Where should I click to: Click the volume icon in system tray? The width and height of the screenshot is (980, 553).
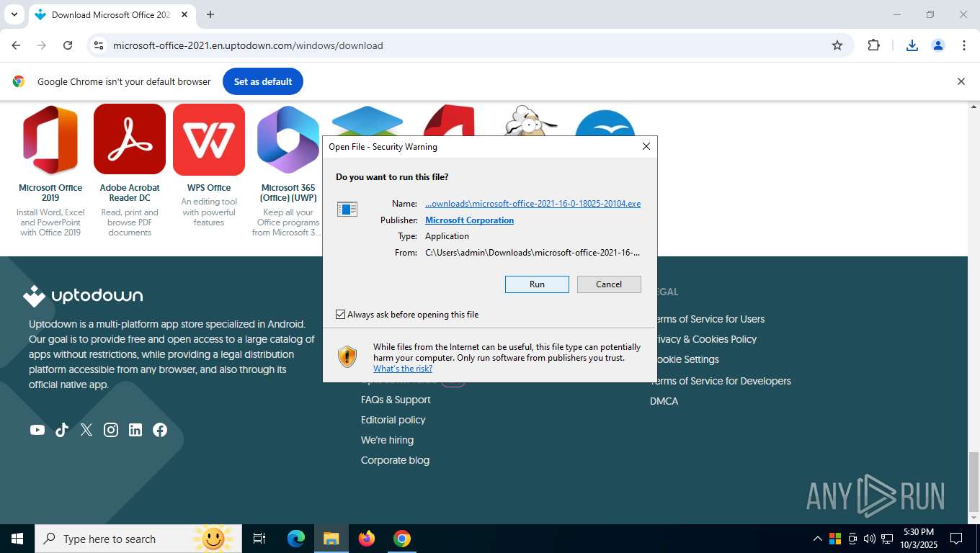pyautogui.click(x=870, y=539)
